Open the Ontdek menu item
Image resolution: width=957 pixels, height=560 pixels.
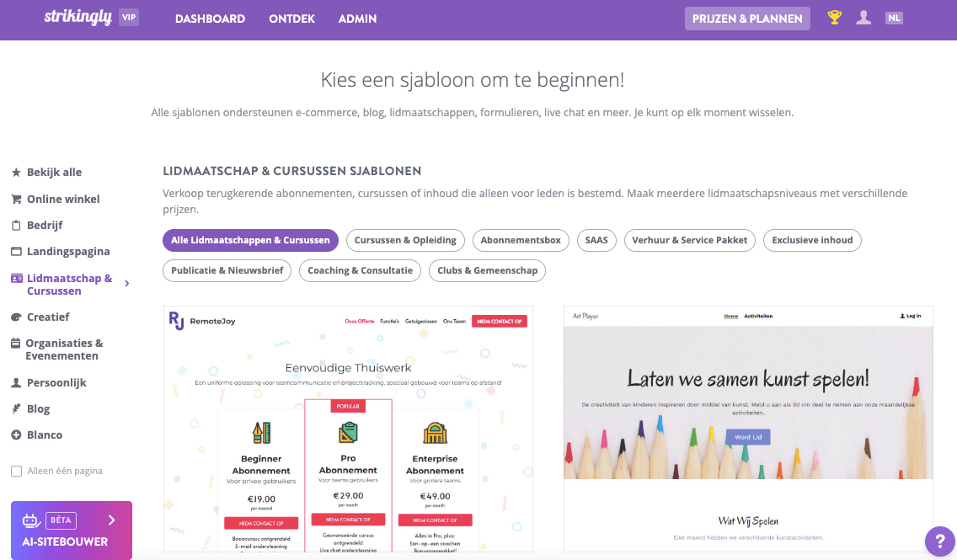point(291,19)
